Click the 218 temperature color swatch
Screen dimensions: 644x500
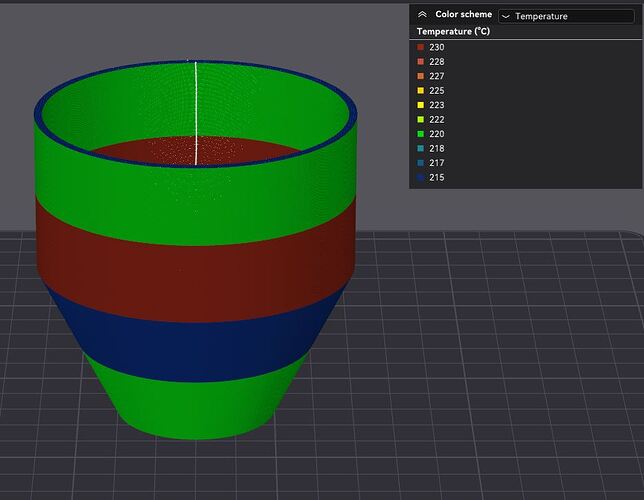click(x=420, y=148)
